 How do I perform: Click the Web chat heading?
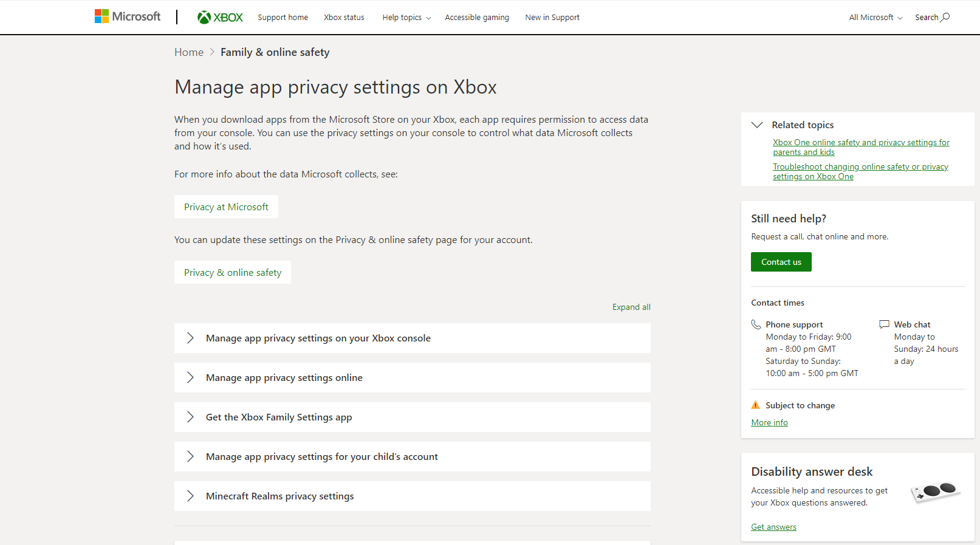point(912,324)
